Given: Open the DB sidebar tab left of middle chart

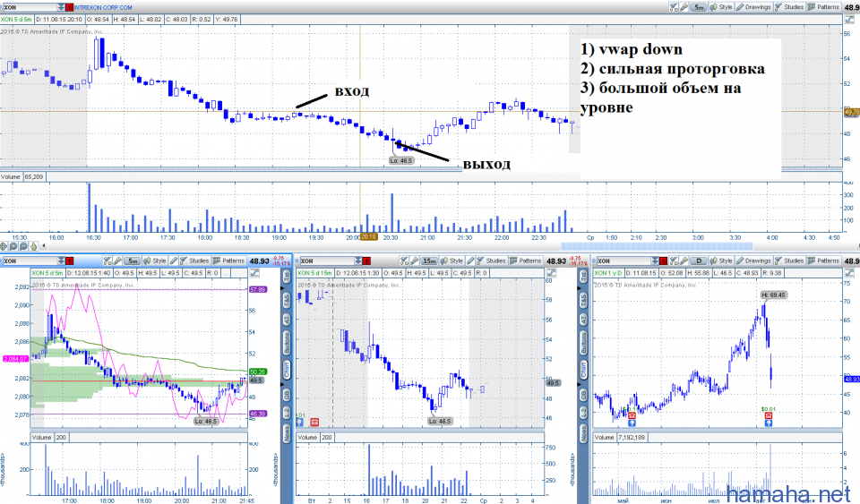Looking at the screenshot, I should tap(287, 395).
